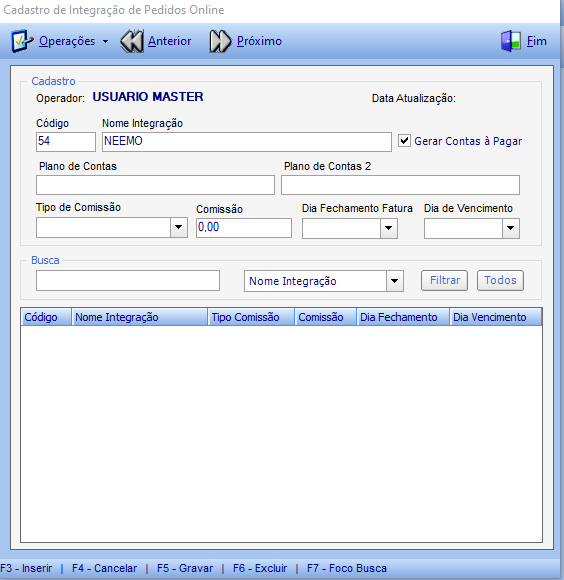Click the Anterior double-arrow icon
Image resolution: width=564 pixels, height=580 pixels.
pos(132,41)
